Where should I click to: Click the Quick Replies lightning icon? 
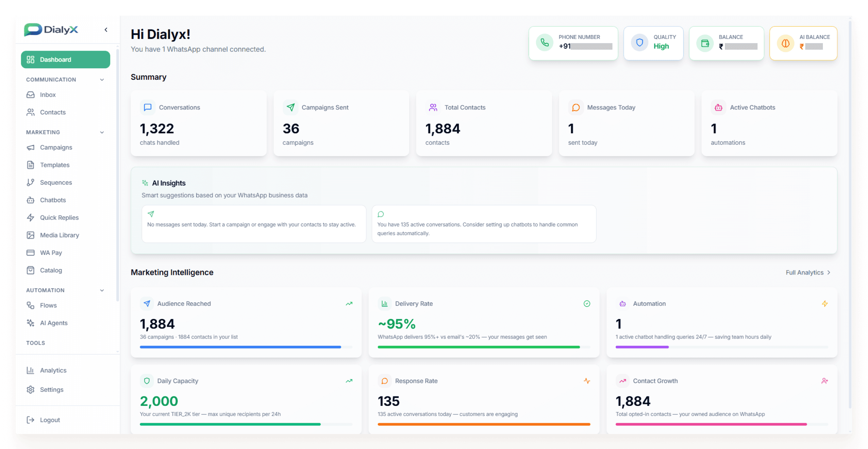point(31,218)
